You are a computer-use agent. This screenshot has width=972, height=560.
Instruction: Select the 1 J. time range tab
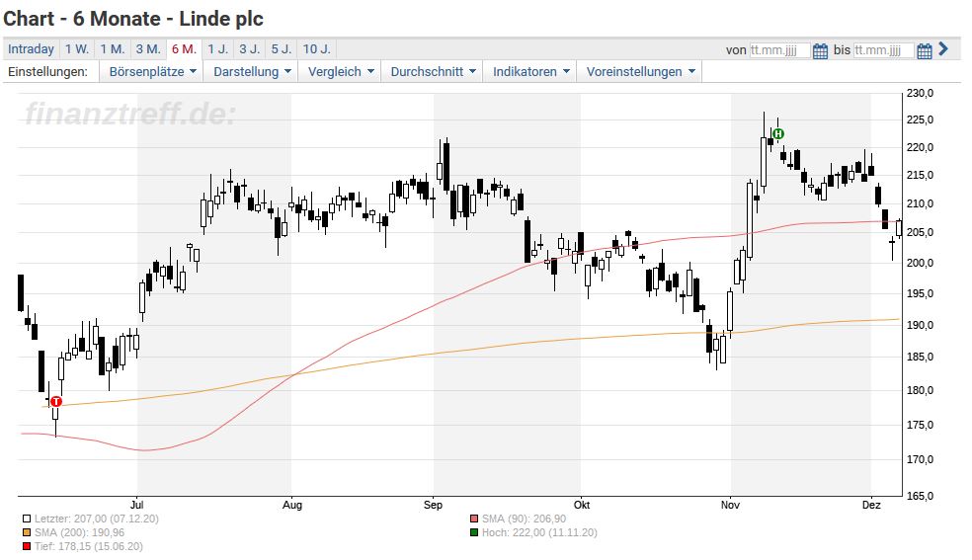point(217,49)
